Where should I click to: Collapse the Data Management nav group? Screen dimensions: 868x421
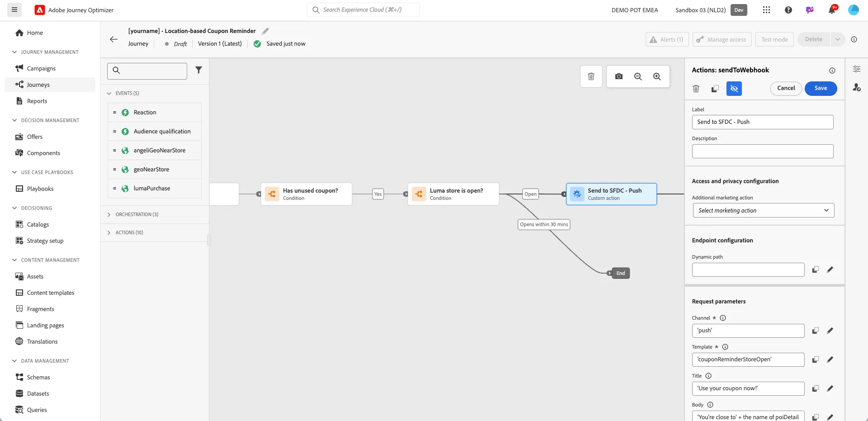click(x=14, y=361)
